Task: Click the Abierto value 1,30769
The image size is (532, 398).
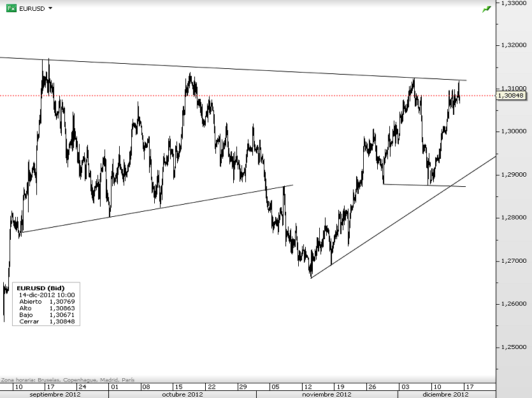Action: point(62,302)
